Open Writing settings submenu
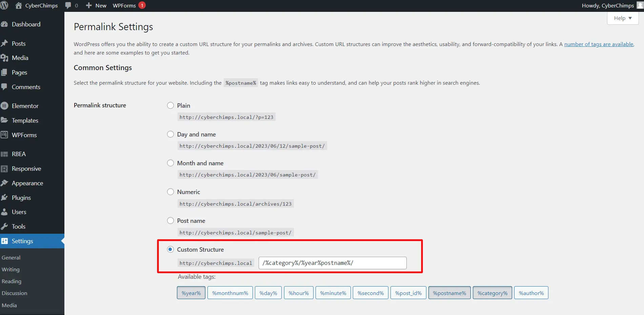 (x=11, y=269)
